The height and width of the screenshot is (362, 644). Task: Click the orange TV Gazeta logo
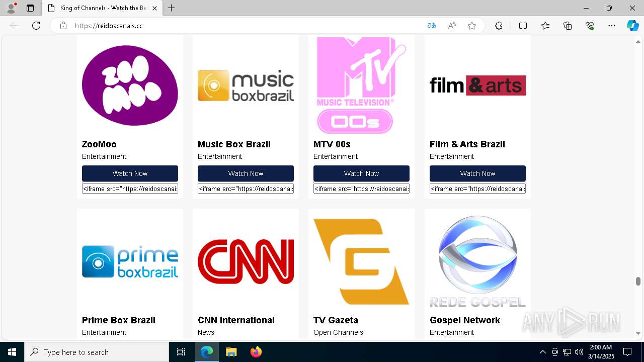tap(361, 261)
